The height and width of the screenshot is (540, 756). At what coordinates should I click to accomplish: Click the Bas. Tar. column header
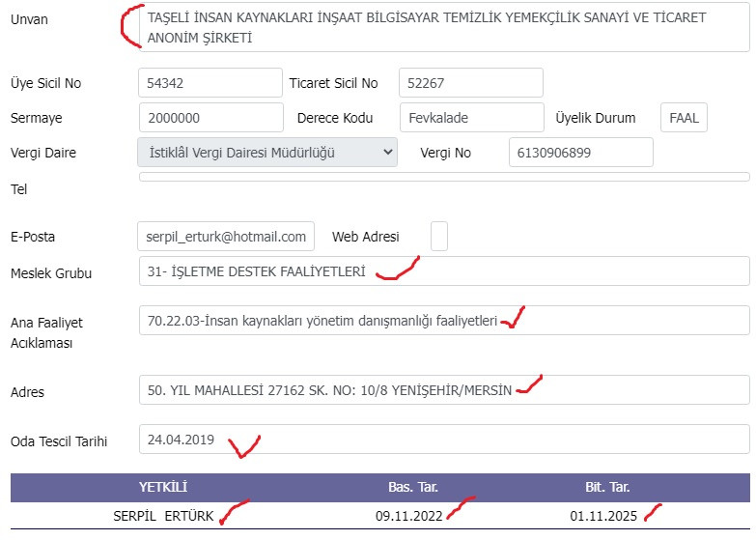coord(413,487)
